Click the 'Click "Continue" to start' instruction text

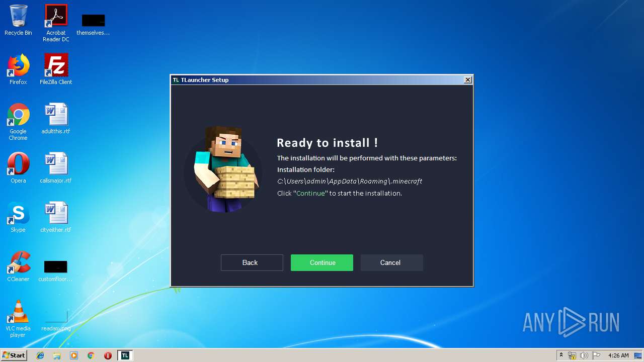[x=340, y=193]
